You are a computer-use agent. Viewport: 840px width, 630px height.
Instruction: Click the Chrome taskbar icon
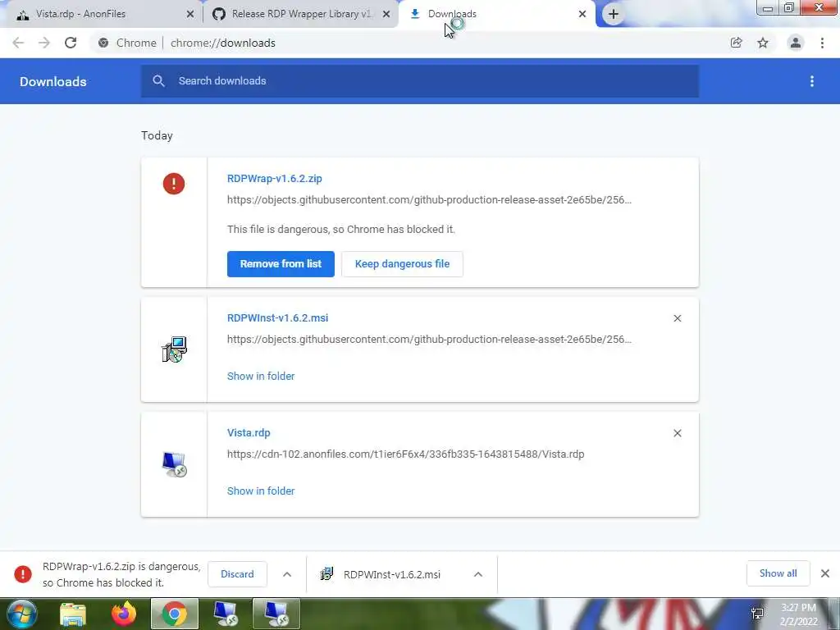[174, 614]
